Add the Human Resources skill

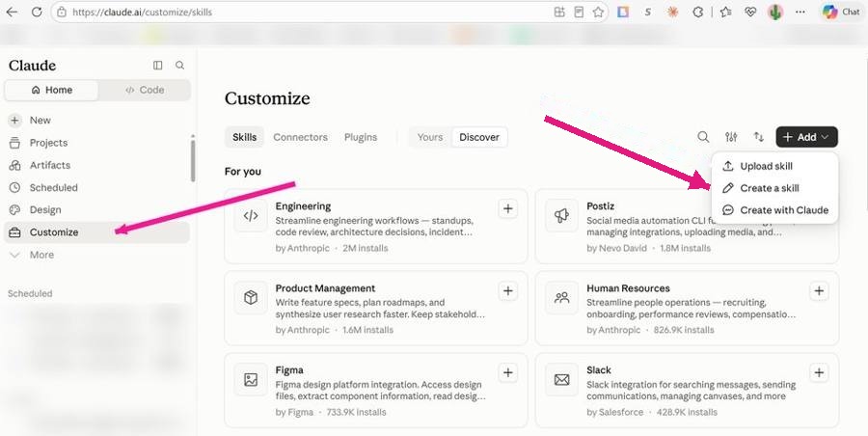point(819,291)
